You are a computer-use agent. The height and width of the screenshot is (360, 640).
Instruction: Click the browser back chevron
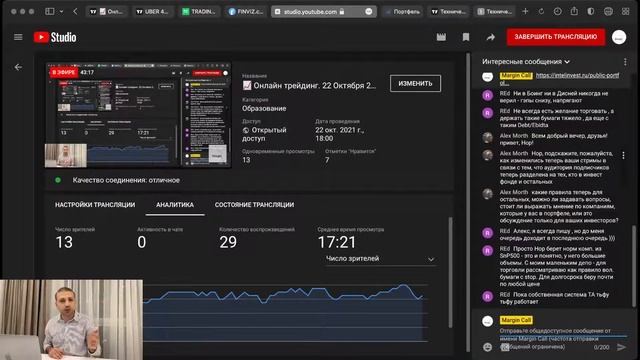pos(75,11)
